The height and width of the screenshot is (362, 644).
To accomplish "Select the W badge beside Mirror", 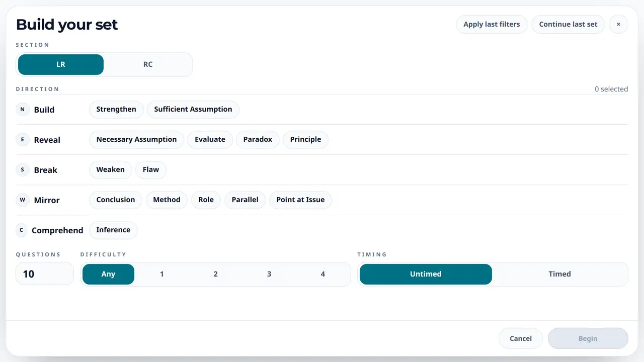I will pos(22,200).
